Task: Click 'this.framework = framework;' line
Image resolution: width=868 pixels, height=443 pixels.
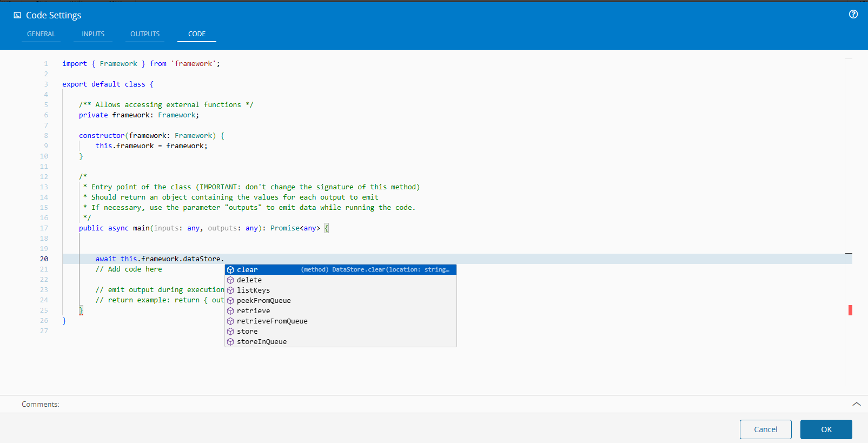Action: [151, 146]
